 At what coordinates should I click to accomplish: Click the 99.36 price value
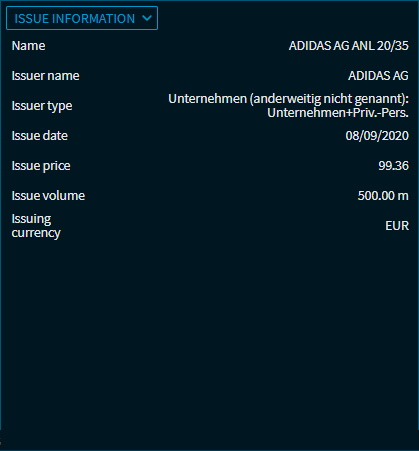[x=393, y=166]
